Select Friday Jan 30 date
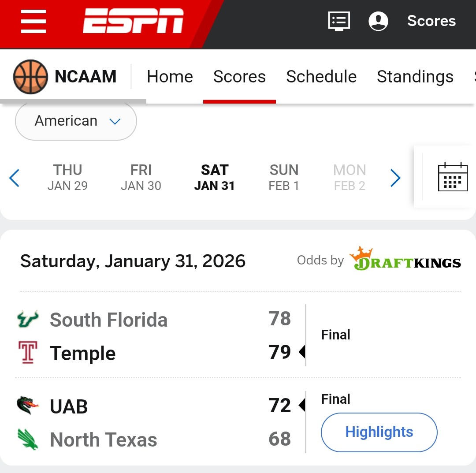The width and height of the screenshot is (476, 473). coord(141,177)
